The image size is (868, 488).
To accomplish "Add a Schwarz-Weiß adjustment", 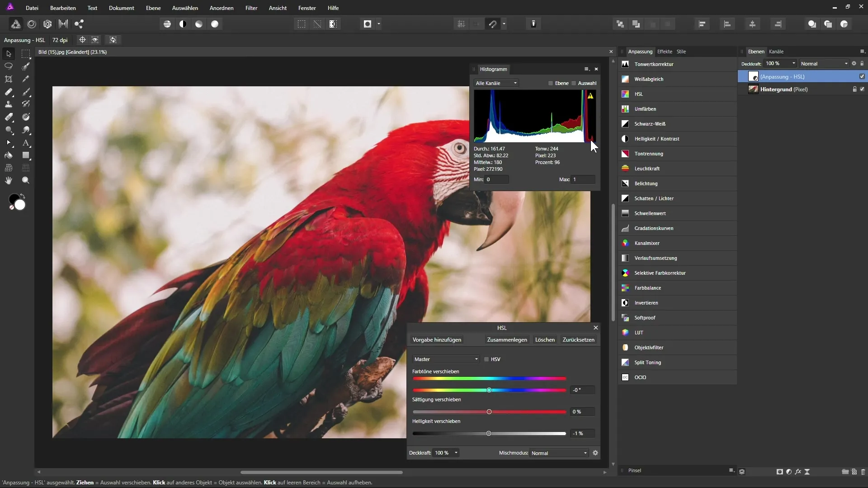I will (x=677, y=124).
